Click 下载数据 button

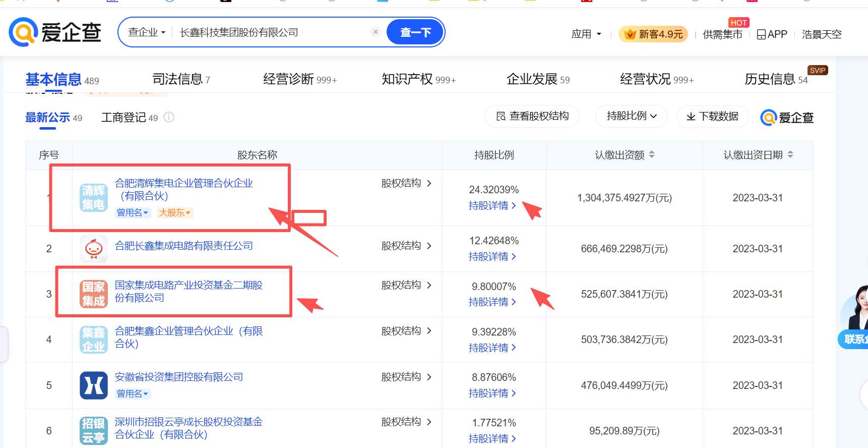712,117
